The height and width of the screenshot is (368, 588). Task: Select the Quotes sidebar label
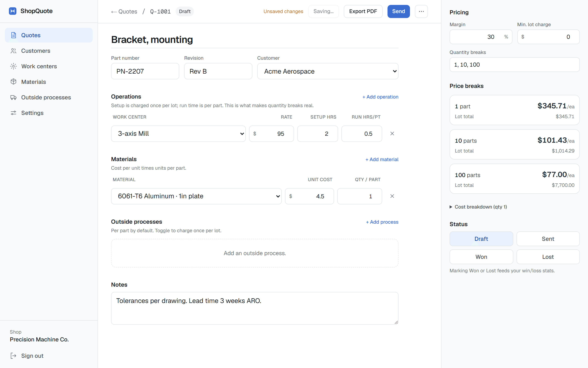(31, 35)
